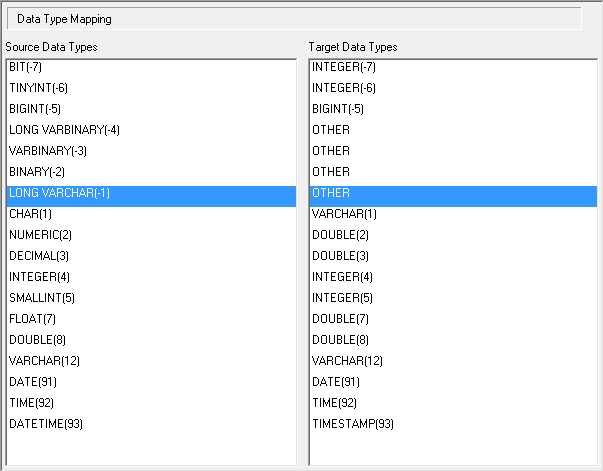Image resolution: width=603 pixels, height=471 pixels.
Task: Choose SMALLINT(5) in source list
Action: [43, 298]
